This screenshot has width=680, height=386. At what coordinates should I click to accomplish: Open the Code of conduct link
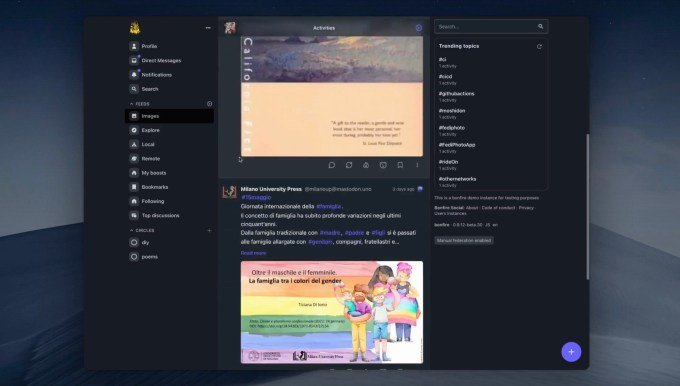click(x=499, y=208)
